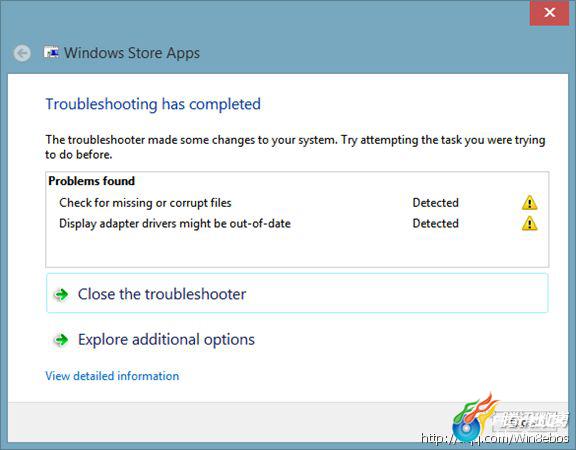Click the Detected status for corrupt files
576x450 pixels.
tap(435, 203)
